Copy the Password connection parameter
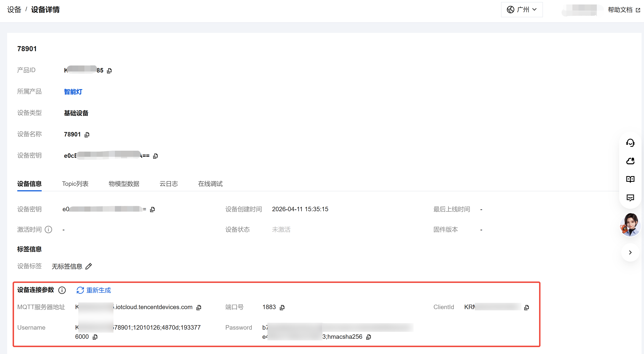Screen dimensions: 644x354 pyautogui.click(x=368, y=337)
